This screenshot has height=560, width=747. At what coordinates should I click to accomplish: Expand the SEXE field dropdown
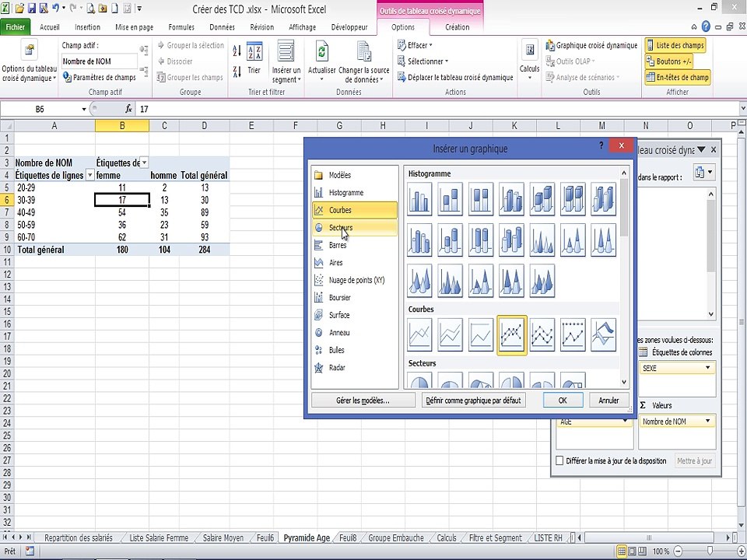708,368
